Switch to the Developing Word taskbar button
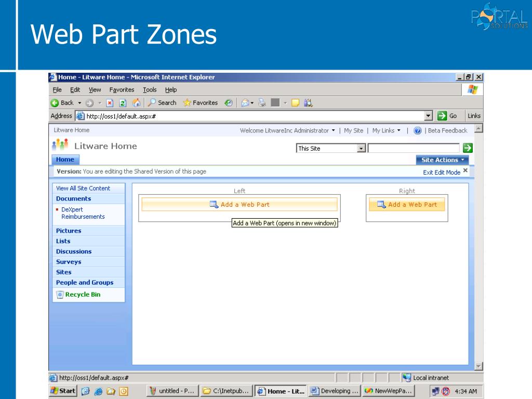 click(x=335, y=391)
